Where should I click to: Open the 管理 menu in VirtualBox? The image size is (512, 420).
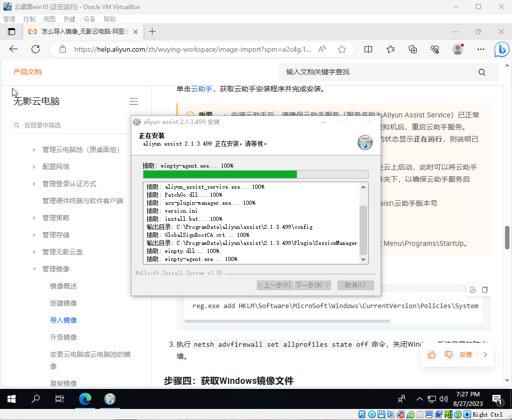click(x=9, y=19)
